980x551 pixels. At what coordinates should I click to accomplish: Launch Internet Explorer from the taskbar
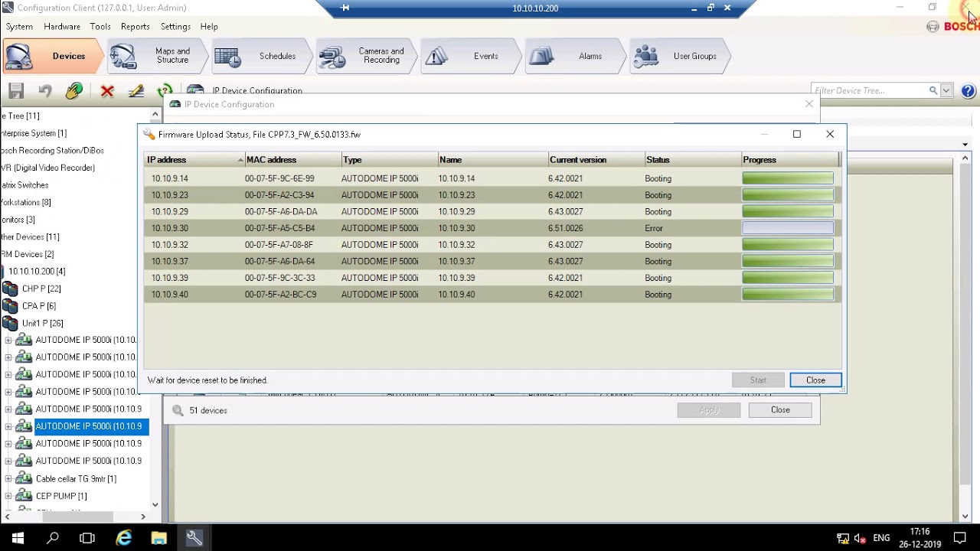tap(123, 538)
